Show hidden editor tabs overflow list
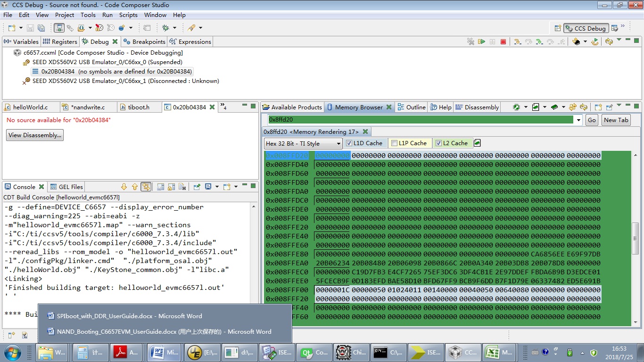 [x=223, y=107]
